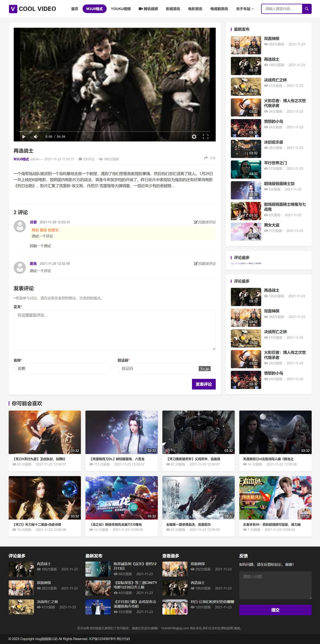This screenshot has height=644, width=320.
Task: Open 平行世界之门 thumbnail in sidebar
Action: [246, 169]
